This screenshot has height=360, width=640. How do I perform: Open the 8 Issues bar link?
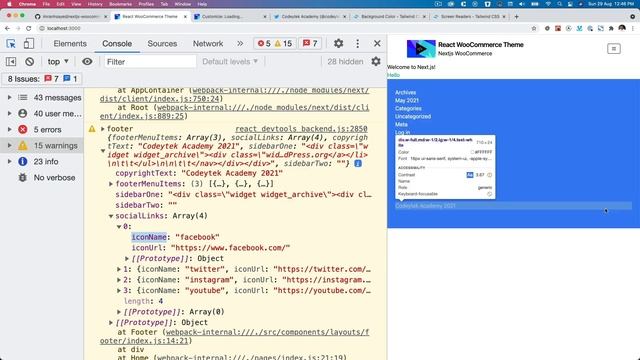tap(42, 79)
